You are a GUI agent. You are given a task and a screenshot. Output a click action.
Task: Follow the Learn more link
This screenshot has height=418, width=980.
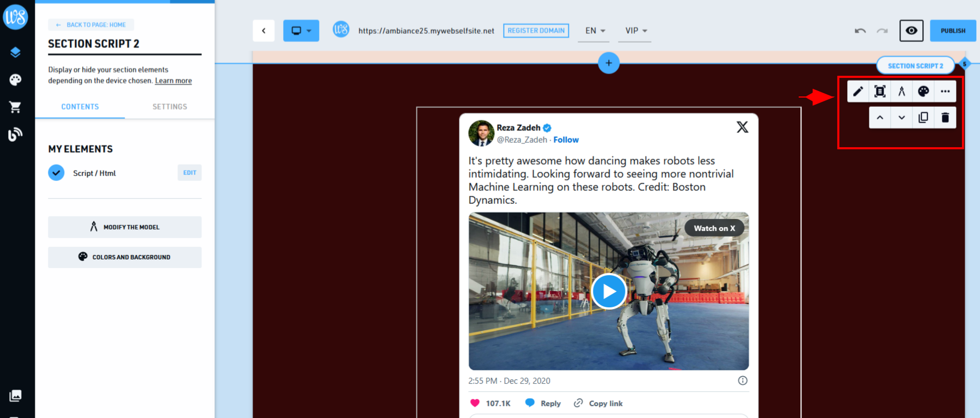point(173,81)
